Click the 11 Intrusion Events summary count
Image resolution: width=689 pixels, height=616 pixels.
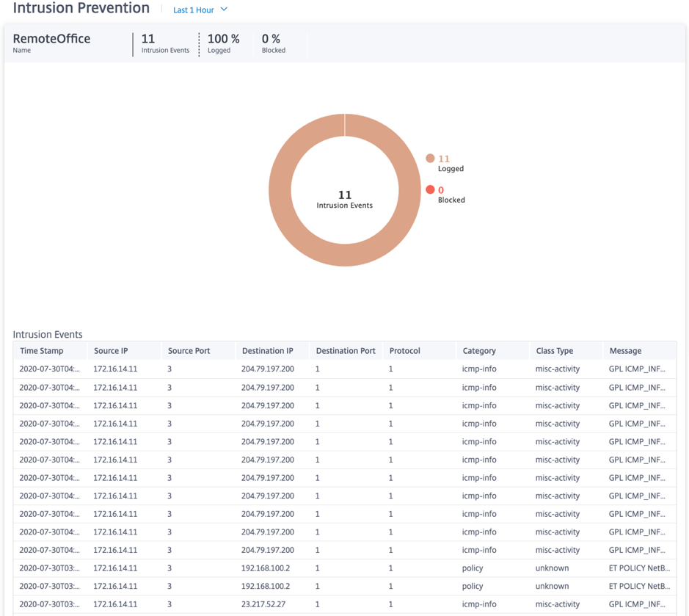(x=165, y=43)
